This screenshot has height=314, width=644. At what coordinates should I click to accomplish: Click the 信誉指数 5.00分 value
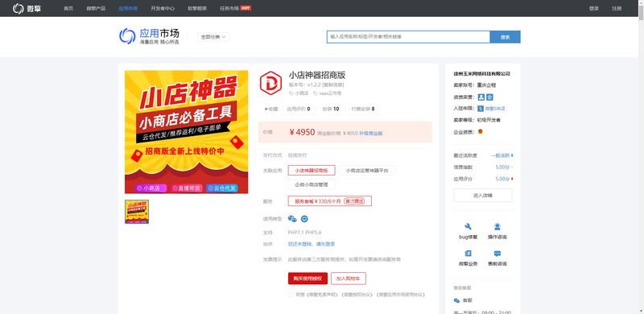(502, 167)
